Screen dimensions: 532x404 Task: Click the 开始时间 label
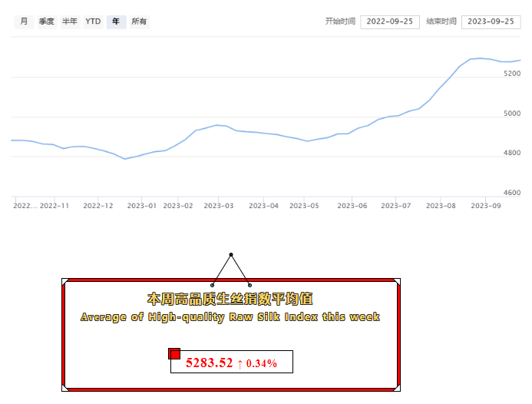340,22
